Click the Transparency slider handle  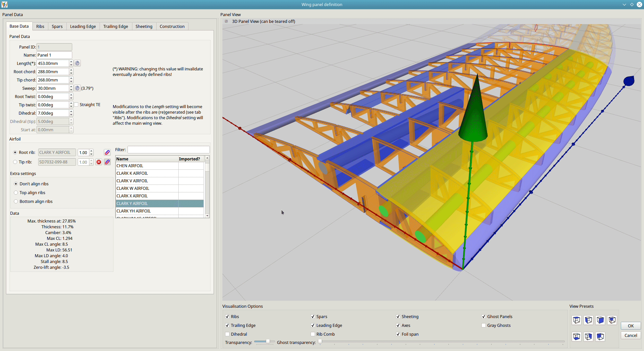268,341
